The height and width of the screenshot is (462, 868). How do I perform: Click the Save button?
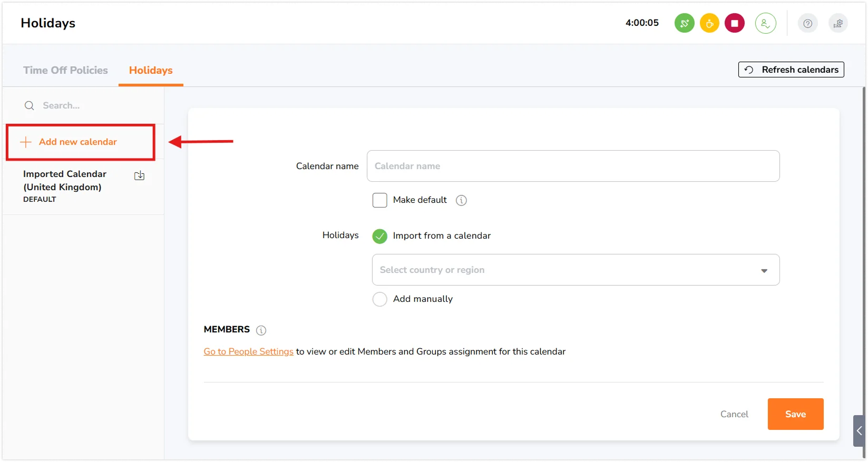click(795, 414)
